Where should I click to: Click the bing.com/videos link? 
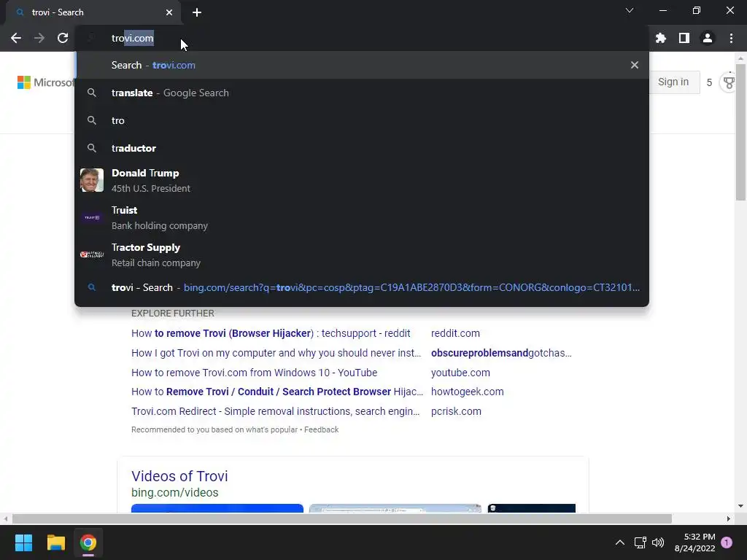tap(175, 492)
